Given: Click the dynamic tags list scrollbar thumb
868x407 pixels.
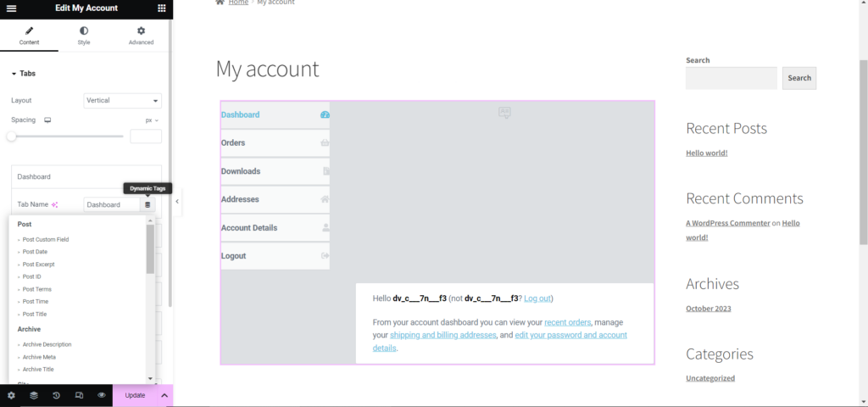Looking at the screenshot, I should tap(151, 249).
